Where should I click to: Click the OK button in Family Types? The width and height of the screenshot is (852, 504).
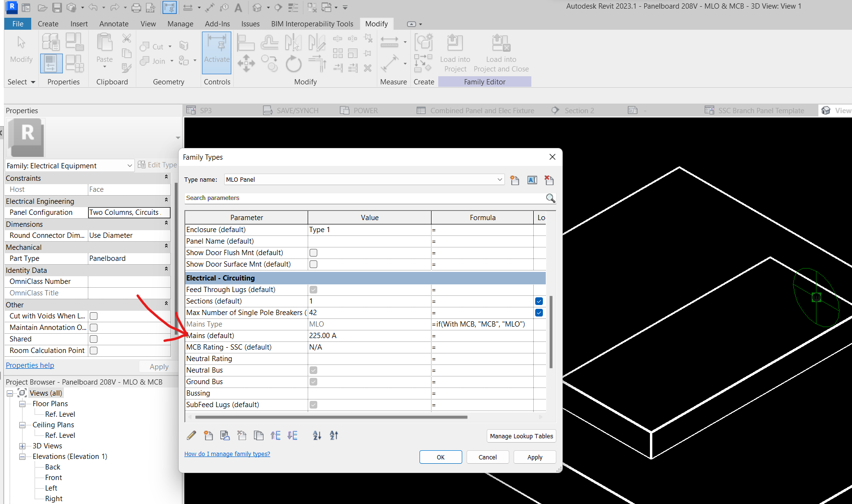click(441, 457)
